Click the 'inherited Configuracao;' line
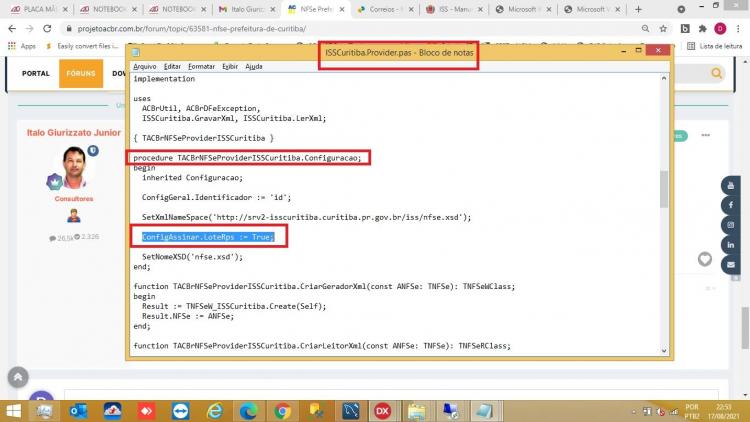 pos(192,178)
